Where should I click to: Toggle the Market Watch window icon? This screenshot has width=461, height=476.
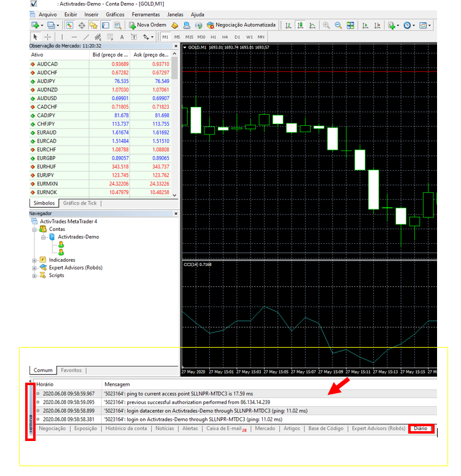click(x=69, y=25)
